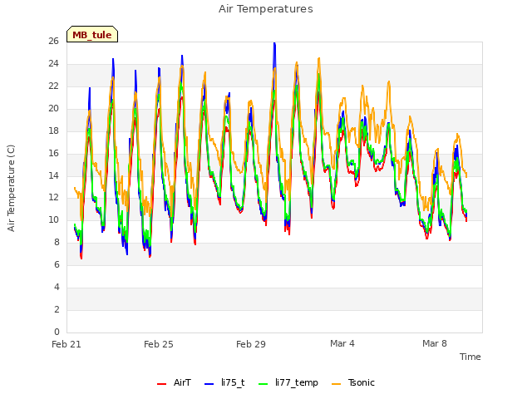Toggle the Tsonic series legend label

pos(361,382)
